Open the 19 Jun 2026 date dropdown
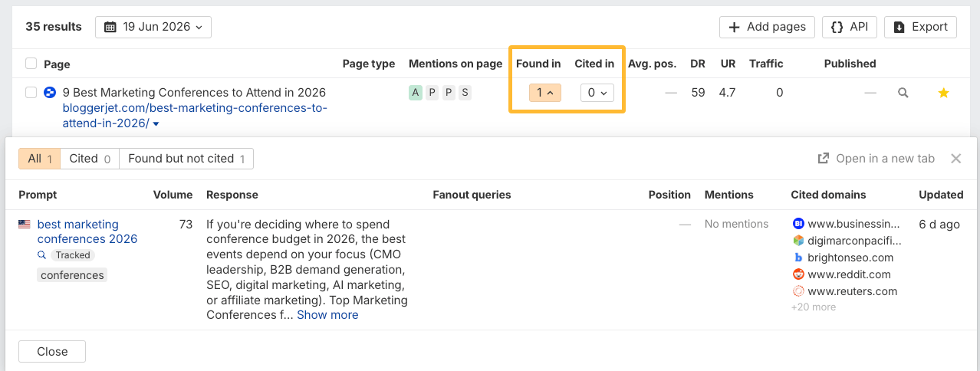This screenshot has height=371, width=980. tap(153, 27)
